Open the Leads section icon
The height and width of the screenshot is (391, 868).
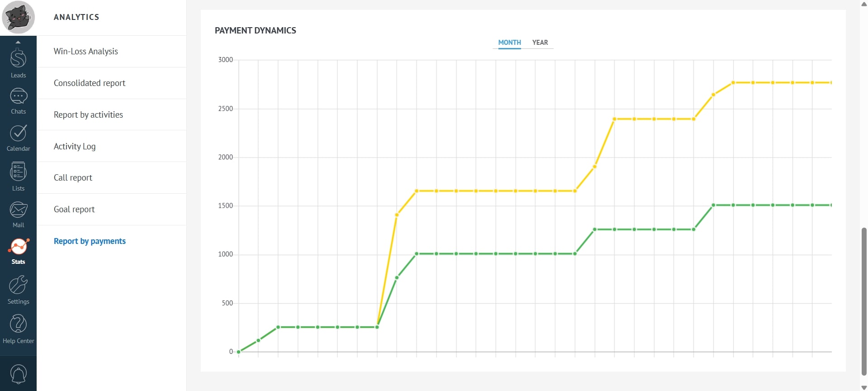(x=18, y=59)
